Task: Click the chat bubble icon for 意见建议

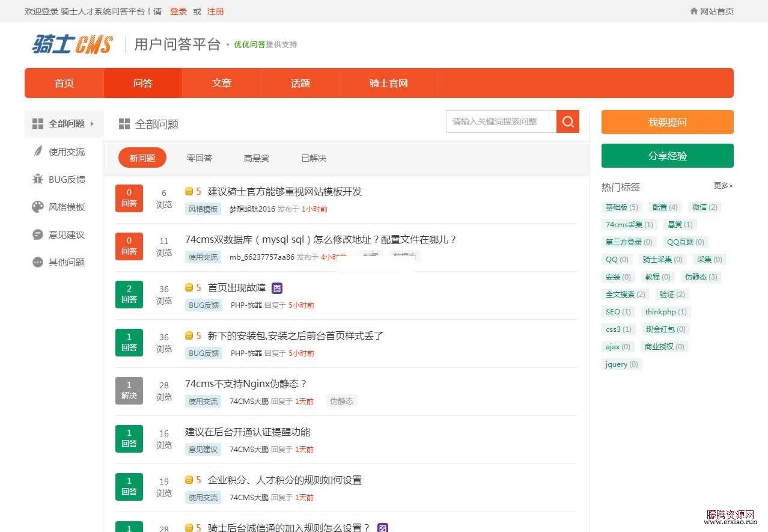Action: click(x=38, y=234)
